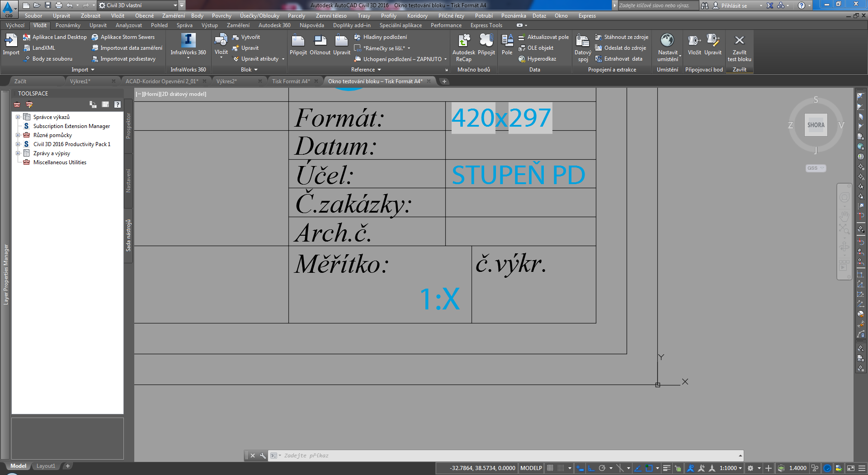The image size is (868, 475).
Task: Click Importovat data zaměření button
Action: [127, 48]
